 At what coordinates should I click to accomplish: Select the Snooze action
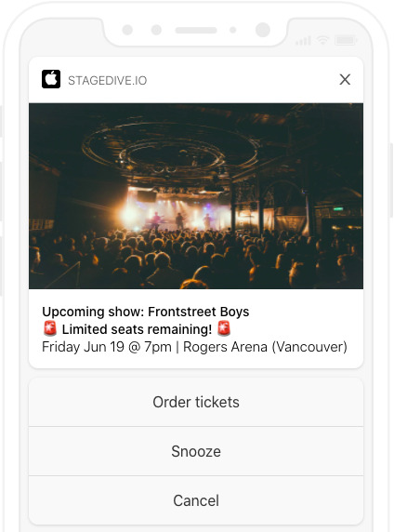click(x=196, y=451)
